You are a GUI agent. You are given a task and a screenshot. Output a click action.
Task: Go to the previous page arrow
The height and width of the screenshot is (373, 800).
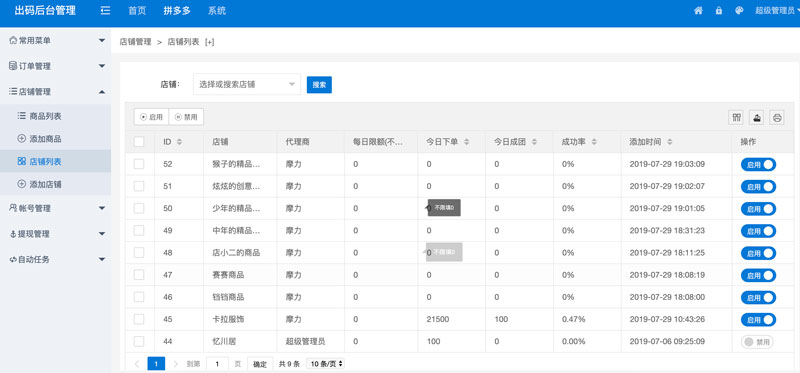point(137,364)
